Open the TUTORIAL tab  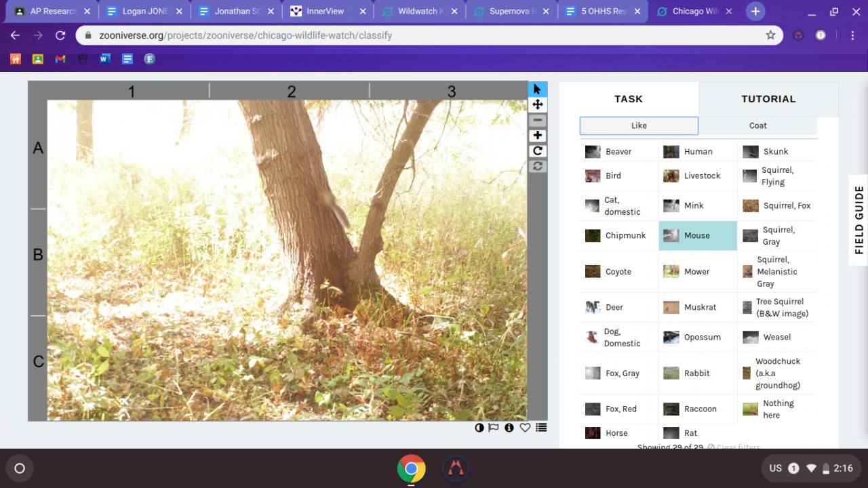pos(768,99)
